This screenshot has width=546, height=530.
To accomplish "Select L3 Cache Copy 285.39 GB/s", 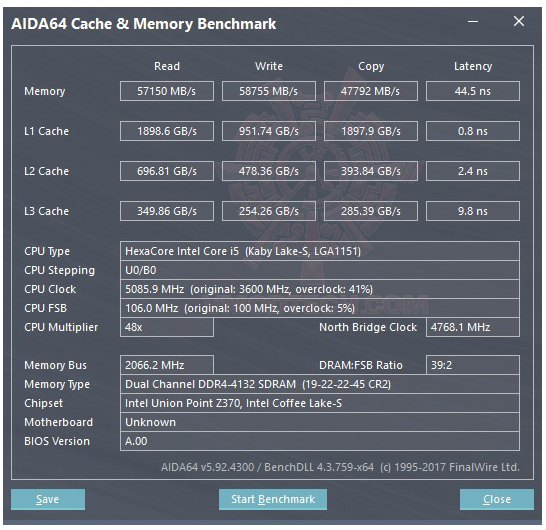I will point(371,211).
